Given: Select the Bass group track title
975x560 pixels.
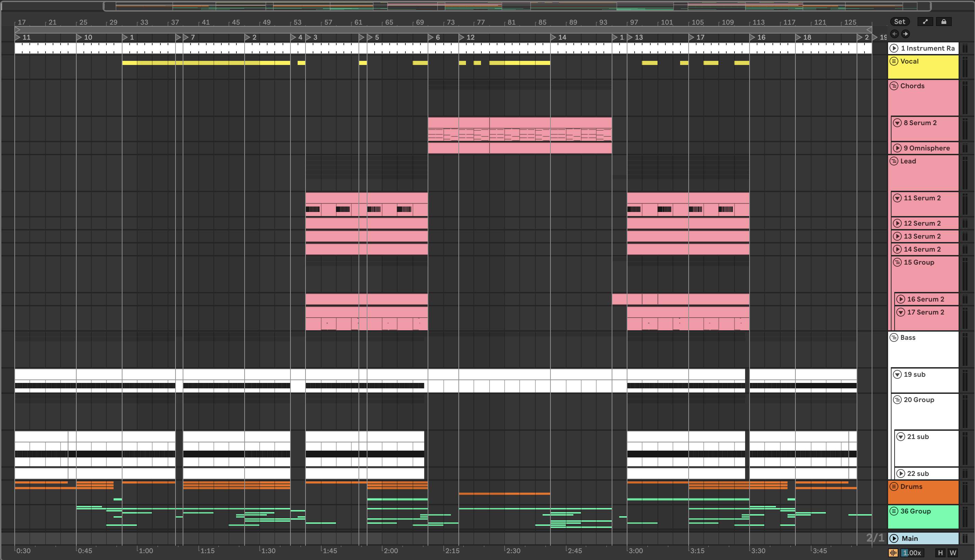Looking at the screenshot, I should [908, 337].
